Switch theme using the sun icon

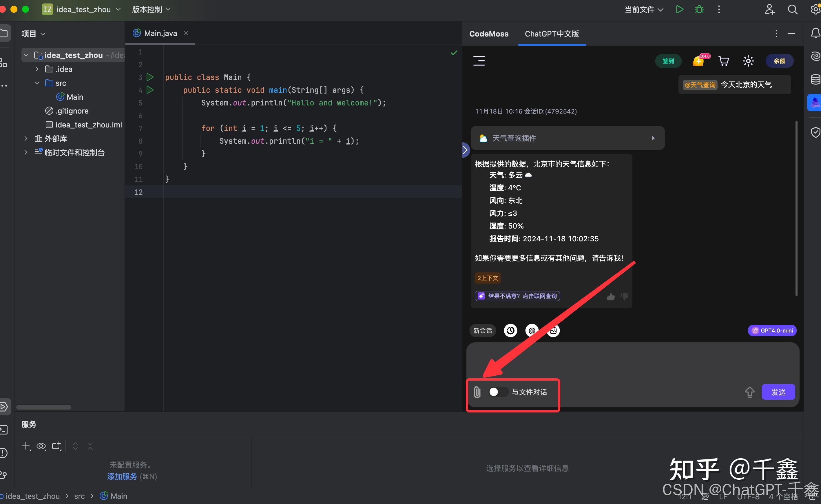[x=748, y=61]
